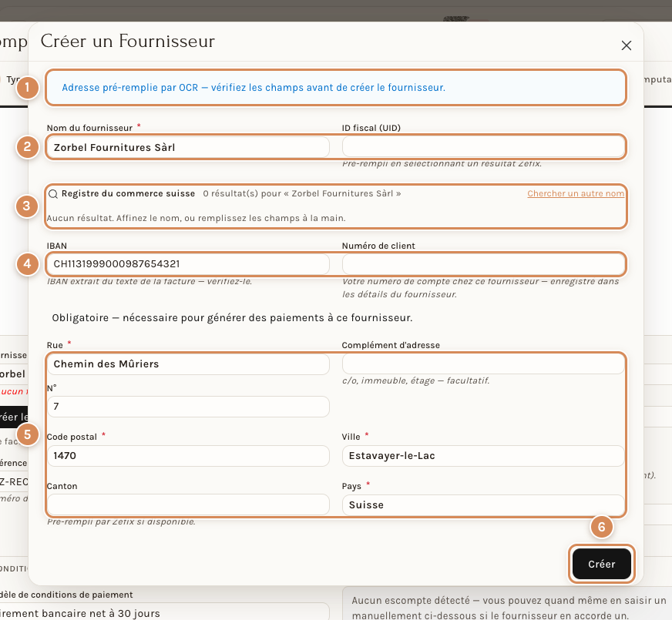Close the Créer un Fournisseur dialog
Screen dimensions: 672x620
626,45
